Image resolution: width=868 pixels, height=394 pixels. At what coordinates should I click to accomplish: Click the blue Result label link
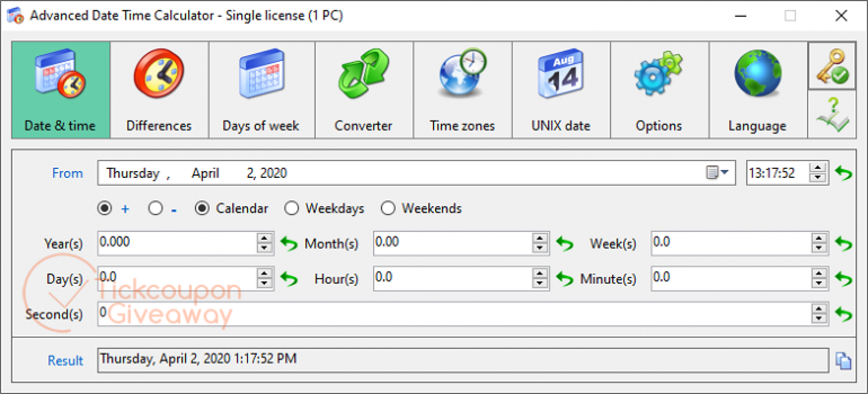click(65, 361)
